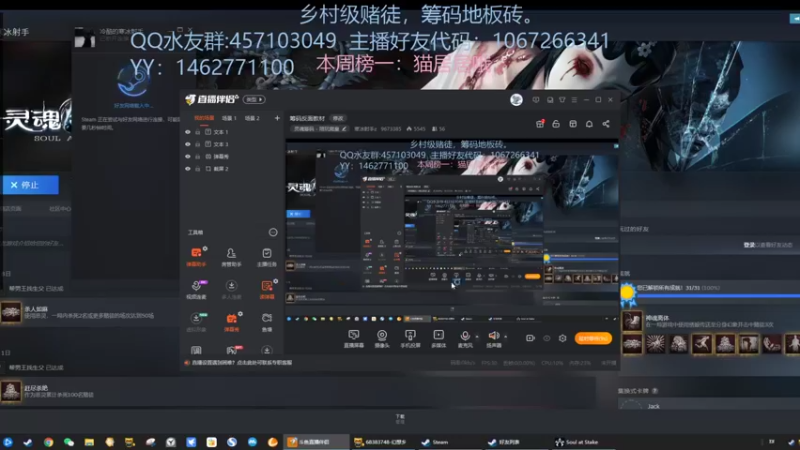800x450 pixels.
Task: Expand the speaker options arrow
Action: tap(506, 337)
